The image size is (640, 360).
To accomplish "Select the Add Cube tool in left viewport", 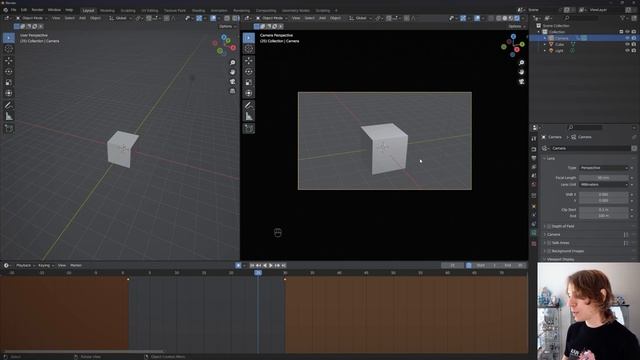I will pos(9,129).
